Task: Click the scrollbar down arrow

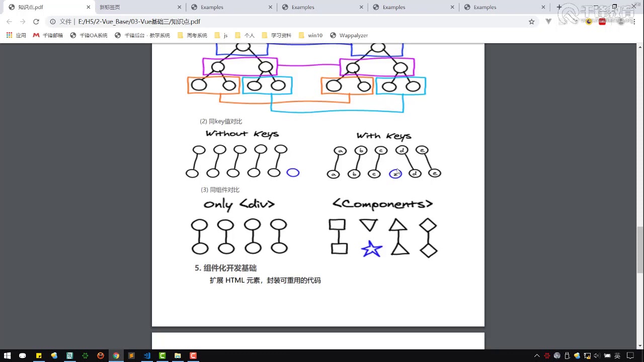Action: (x=640, y=346)
